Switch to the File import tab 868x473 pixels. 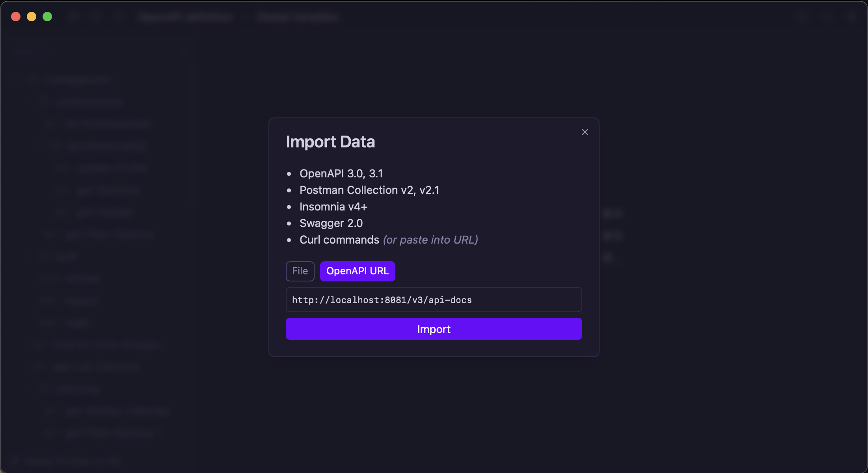coord(300,271)
